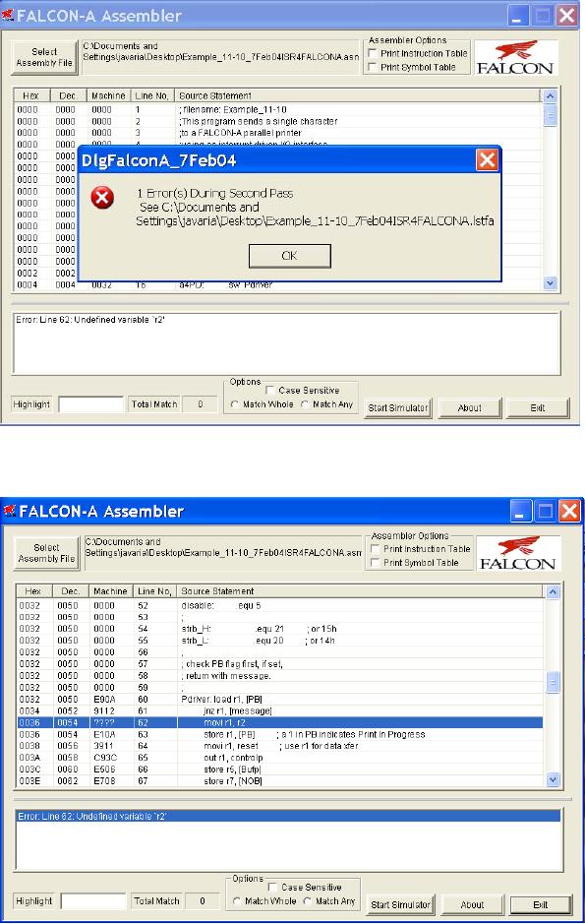Image resolution: width=585 pixels, height=924 pixels.
Task: Enable Print Instruction Table in upper window
Action: point(373,53)
